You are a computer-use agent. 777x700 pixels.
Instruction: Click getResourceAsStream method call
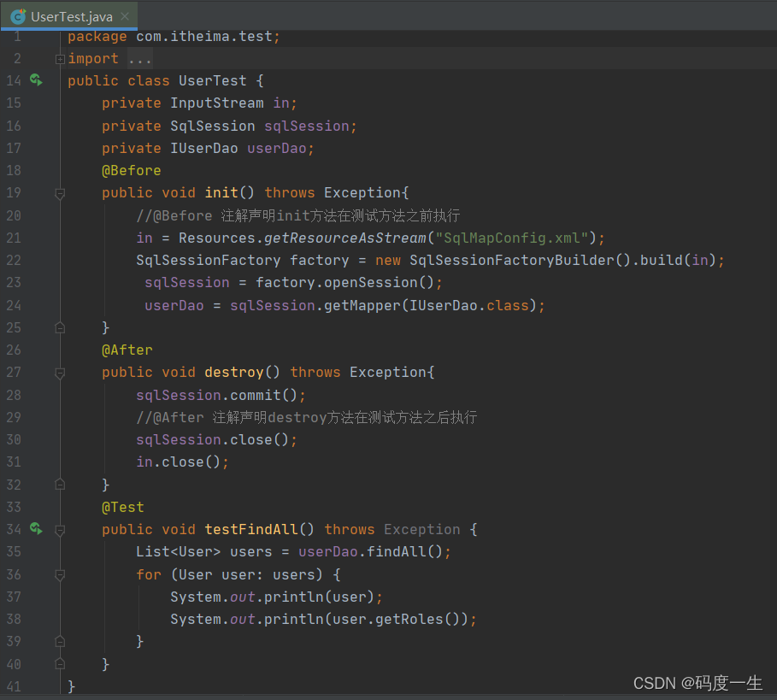(344, 238)
